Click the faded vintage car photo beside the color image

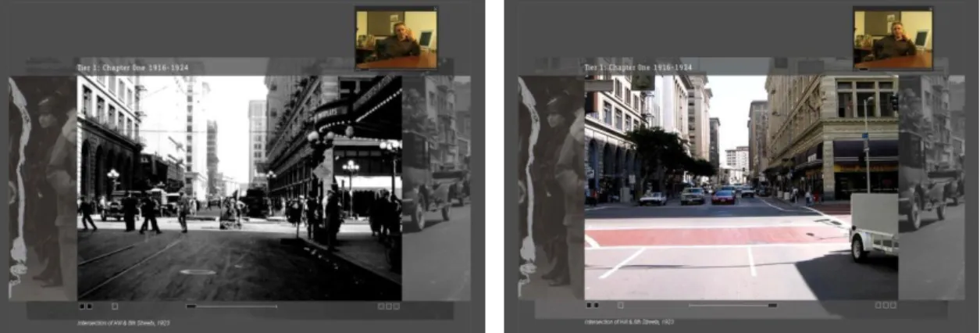[932, 188]
